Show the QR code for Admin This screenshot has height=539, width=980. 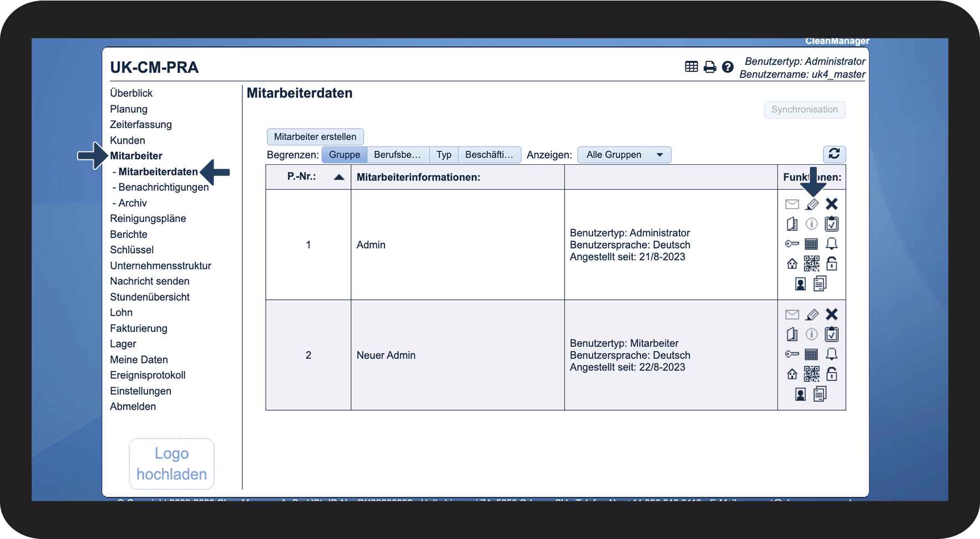(811, 264)
